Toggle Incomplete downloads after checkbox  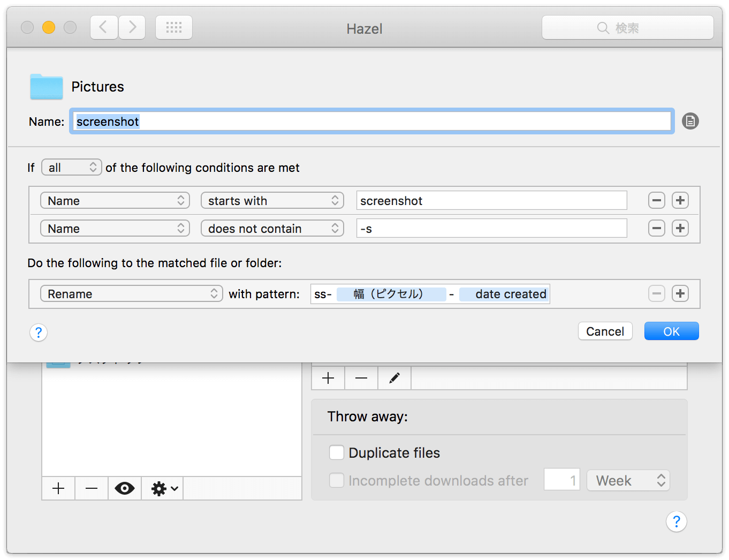coord(337,480)
